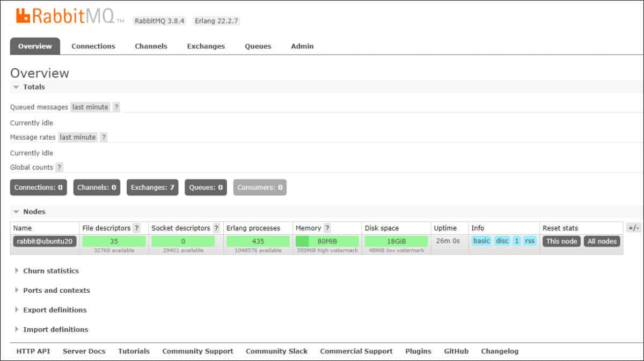The height and width of the screenshot is (361, 644).
Task: Open the Message rates help icon
Action: (104, 137)
